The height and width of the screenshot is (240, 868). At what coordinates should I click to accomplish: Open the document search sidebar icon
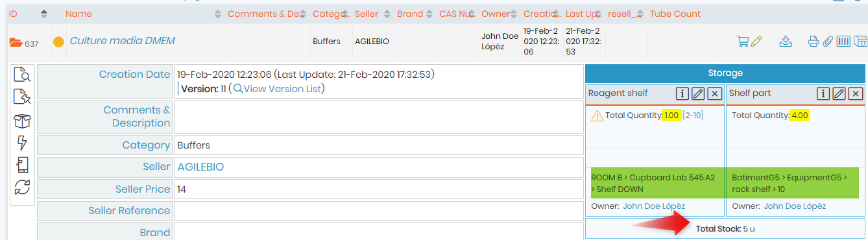pos(23,75)
